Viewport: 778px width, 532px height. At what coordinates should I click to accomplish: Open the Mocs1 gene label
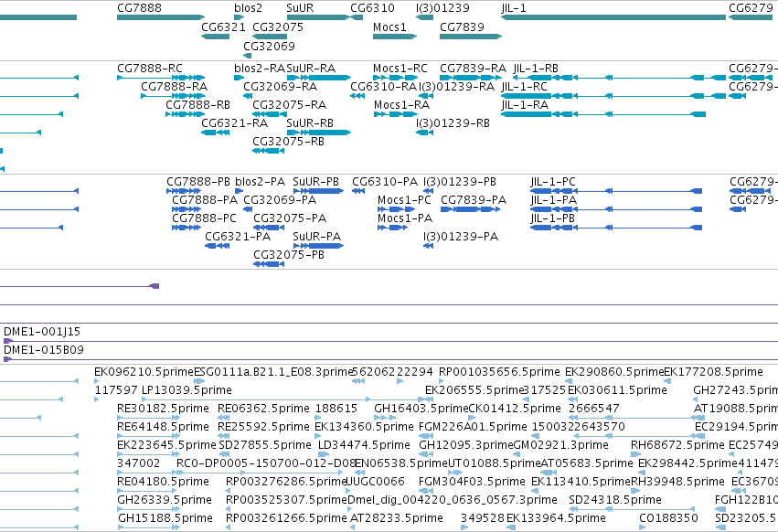pos(389,27)
